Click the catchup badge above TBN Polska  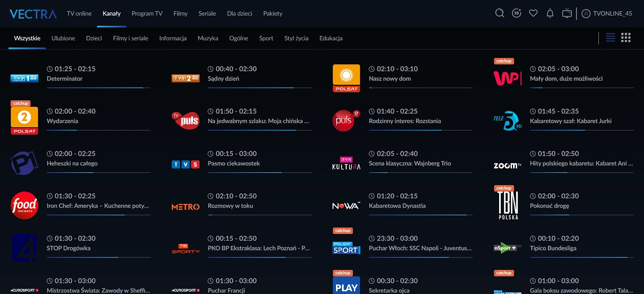tap(504, 188)
